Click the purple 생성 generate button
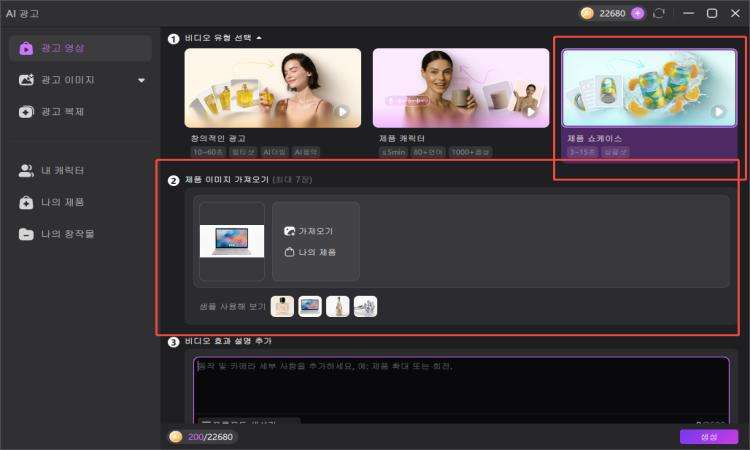 click(x=709, y=437)
